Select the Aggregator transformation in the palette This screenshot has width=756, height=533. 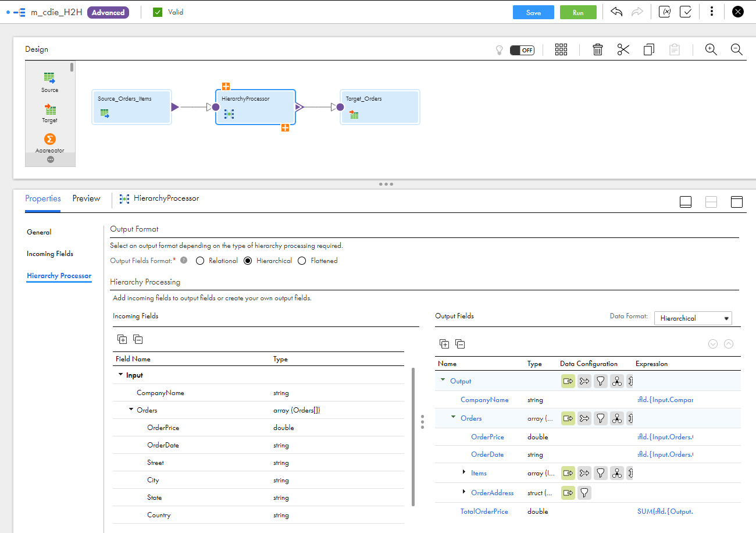click(x=50, y=143)
